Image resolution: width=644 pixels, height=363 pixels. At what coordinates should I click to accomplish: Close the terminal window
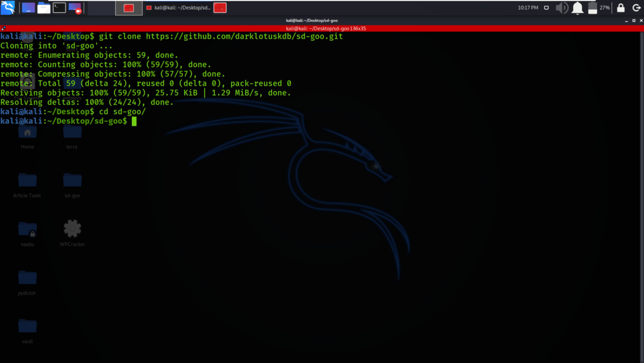[x=641, y=21]
